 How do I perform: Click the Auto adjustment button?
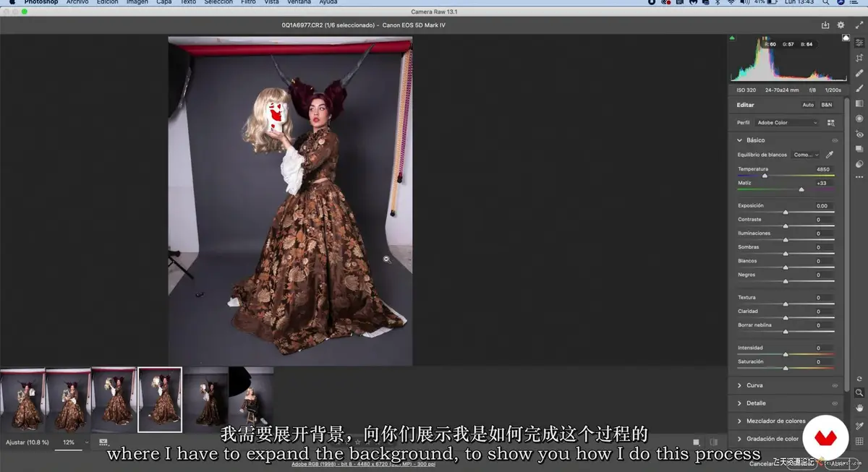pyautogui.click(x=808, y=105)
